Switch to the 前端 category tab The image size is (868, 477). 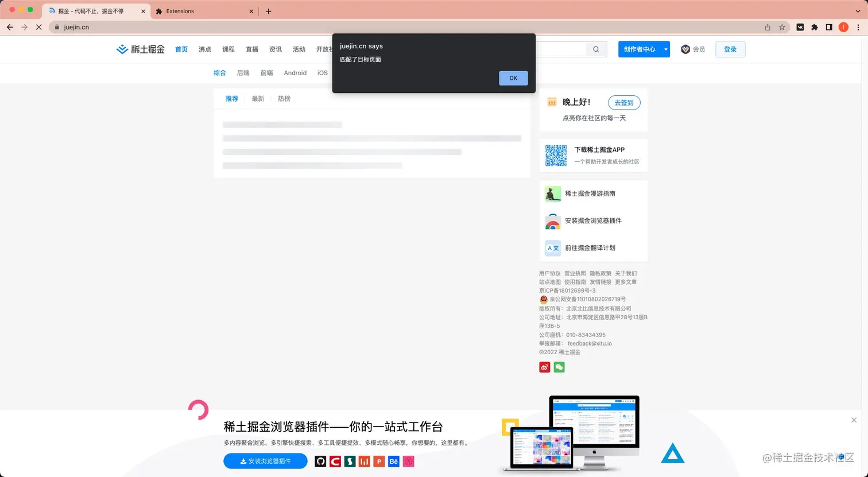click(267, 73)
